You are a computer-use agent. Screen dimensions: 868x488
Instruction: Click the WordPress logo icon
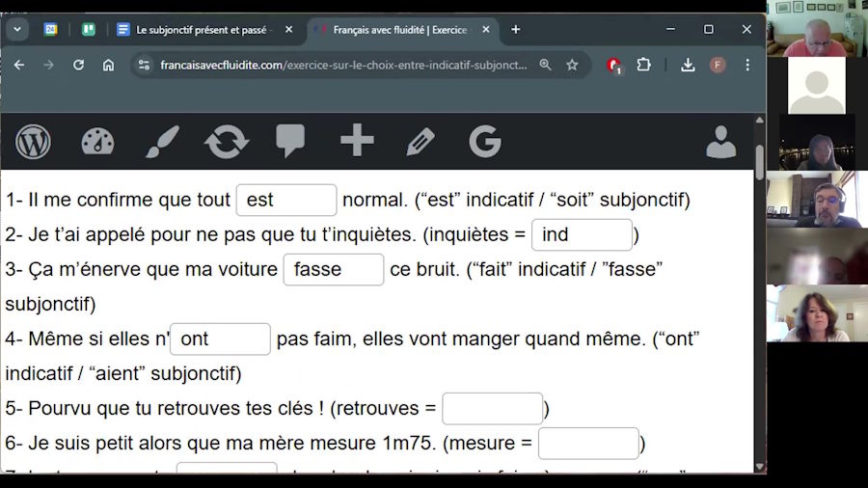tap(33, 142)
